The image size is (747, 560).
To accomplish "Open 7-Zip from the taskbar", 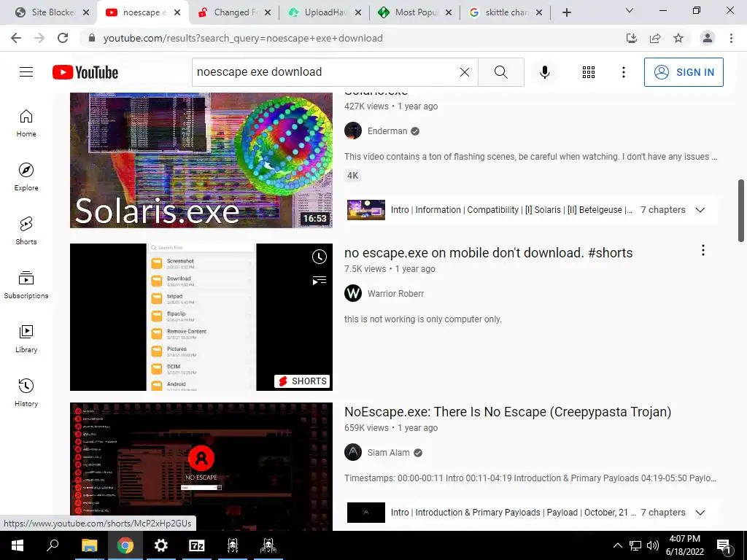I will pyautogui.click(x=197, y=545).
